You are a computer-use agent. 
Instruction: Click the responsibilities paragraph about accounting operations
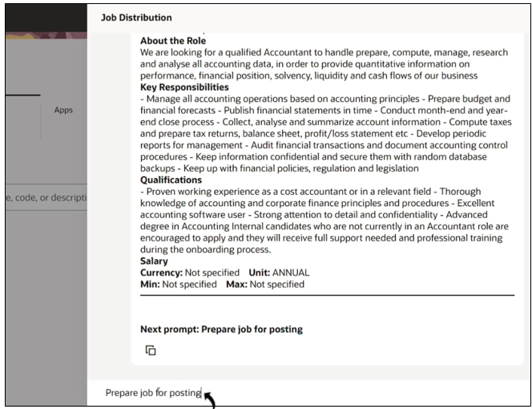click(326, 133)
